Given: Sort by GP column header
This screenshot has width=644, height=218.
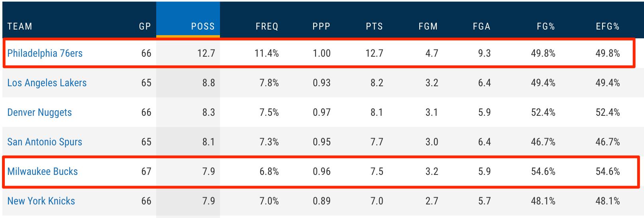Looking at the screenshot, I should (x=145, y=26).
